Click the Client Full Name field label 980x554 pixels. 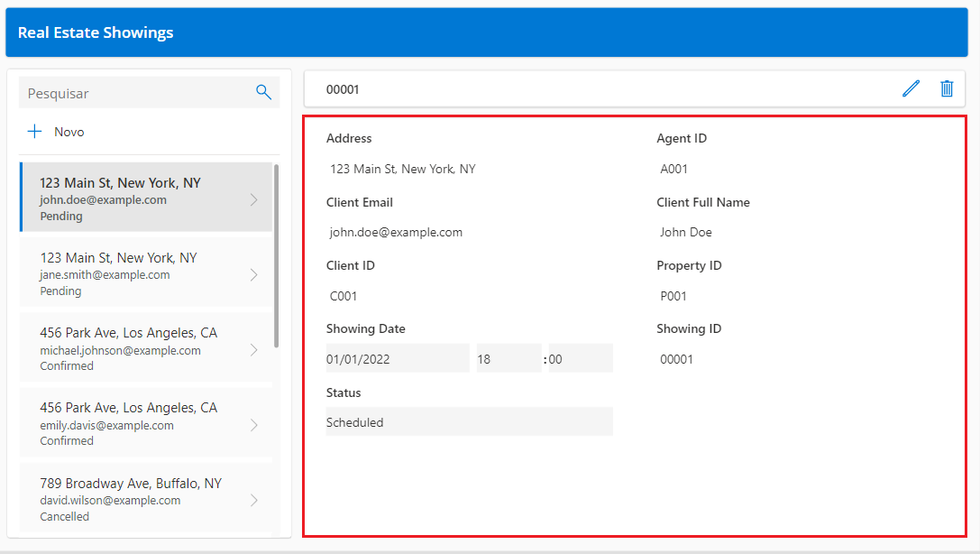pyautogui.click(x=703, y=202)
